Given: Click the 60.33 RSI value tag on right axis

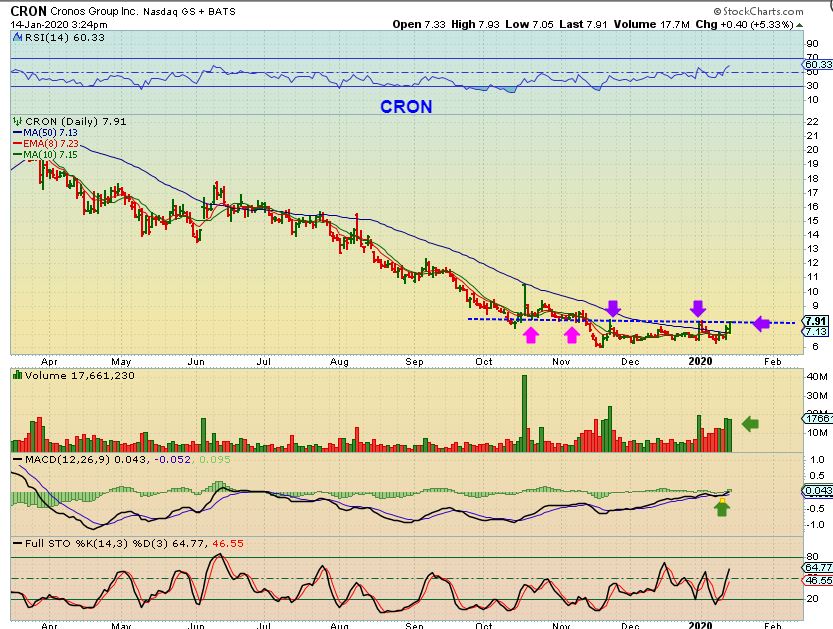Looking at the screenshot, I should pos(818,64).
